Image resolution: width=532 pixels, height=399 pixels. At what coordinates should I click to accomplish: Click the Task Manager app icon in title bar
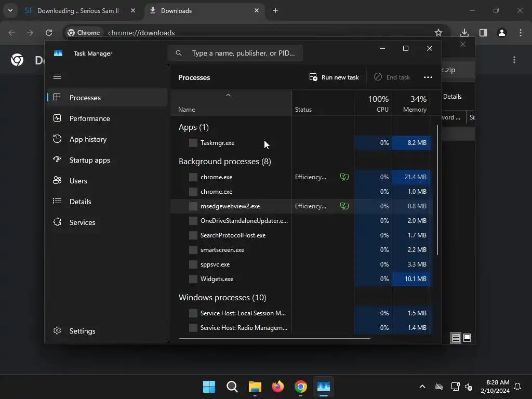[58, 54]
